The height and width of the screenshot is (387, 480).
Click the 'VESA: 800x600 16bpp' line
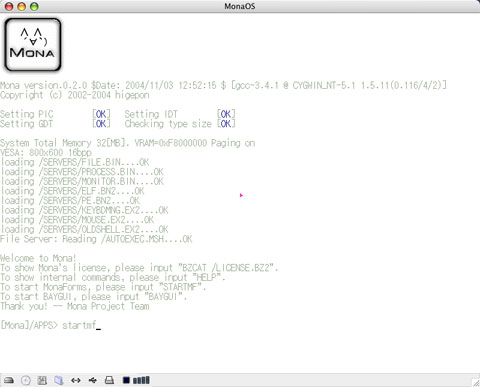coord(46,153)
